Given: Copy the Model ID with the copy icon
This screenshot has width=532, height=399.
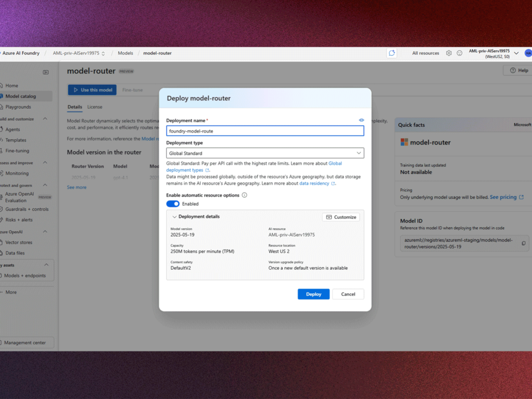Looking at the screenshot, I should (x=524, y=243).
